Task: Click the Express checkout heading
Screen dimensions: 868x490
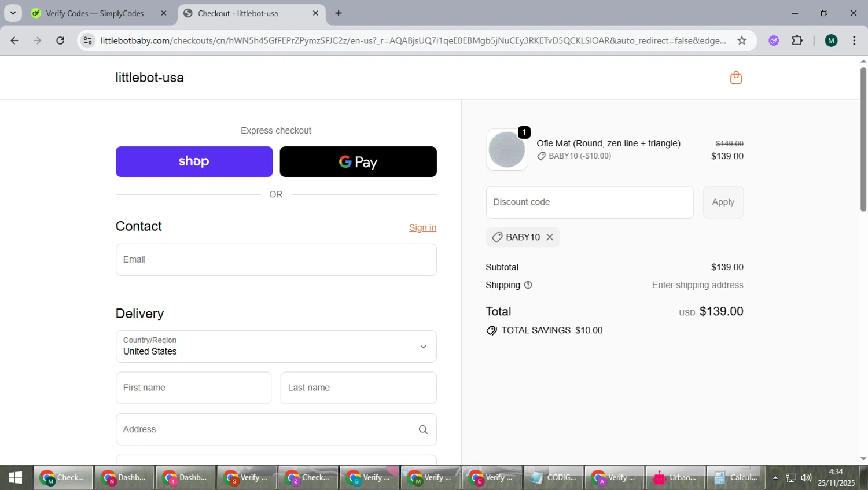Action: pyautogui.click(x=276, y=131)
